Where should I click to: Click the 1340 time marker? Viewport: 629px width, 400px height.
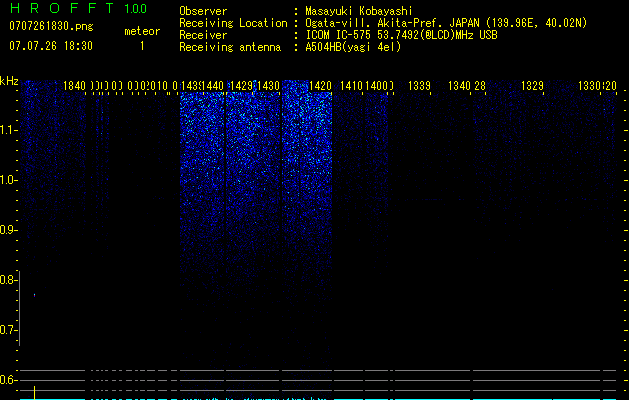point(459,86)
